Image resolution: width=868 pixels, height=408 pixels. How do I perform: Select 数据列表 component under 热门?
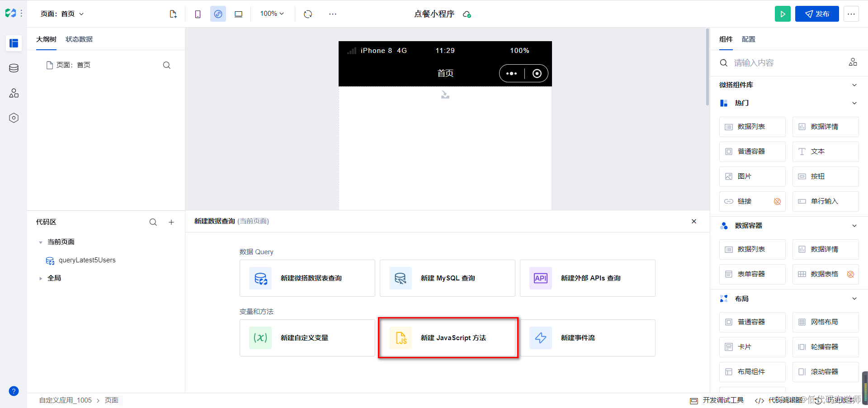click(752, 127)
